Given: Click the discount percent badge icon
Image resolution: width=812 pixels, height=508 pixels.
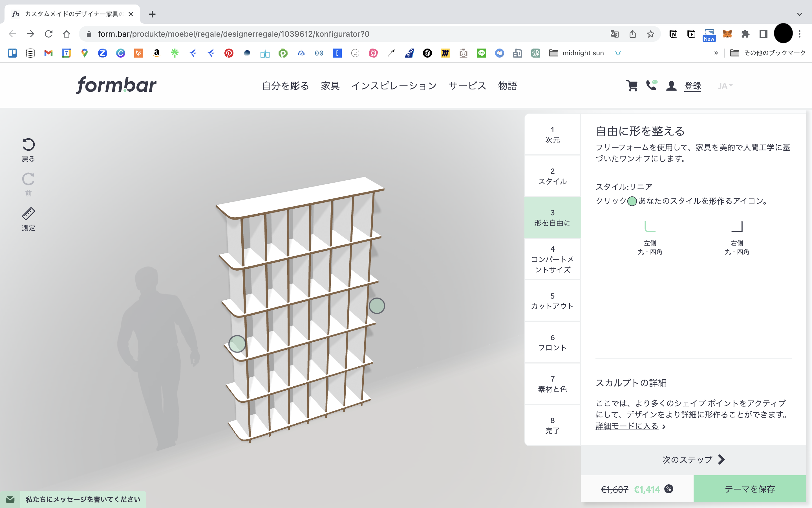Looking at the screenshot, I should click(669, 489).
